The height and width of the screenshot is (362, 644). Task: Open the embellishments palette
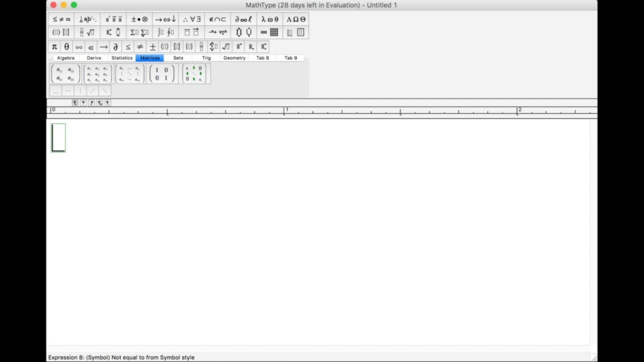click(114, 19)
